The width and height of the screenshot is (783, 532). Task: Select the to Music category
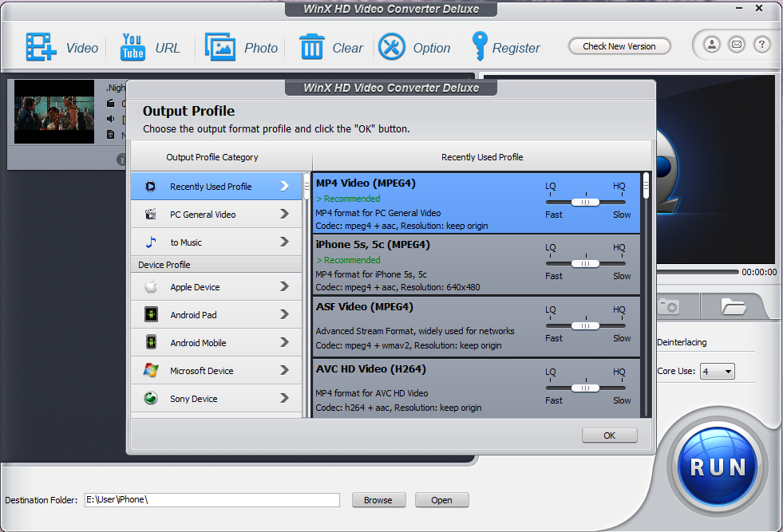pyautogui.click(x=185, y=242)
